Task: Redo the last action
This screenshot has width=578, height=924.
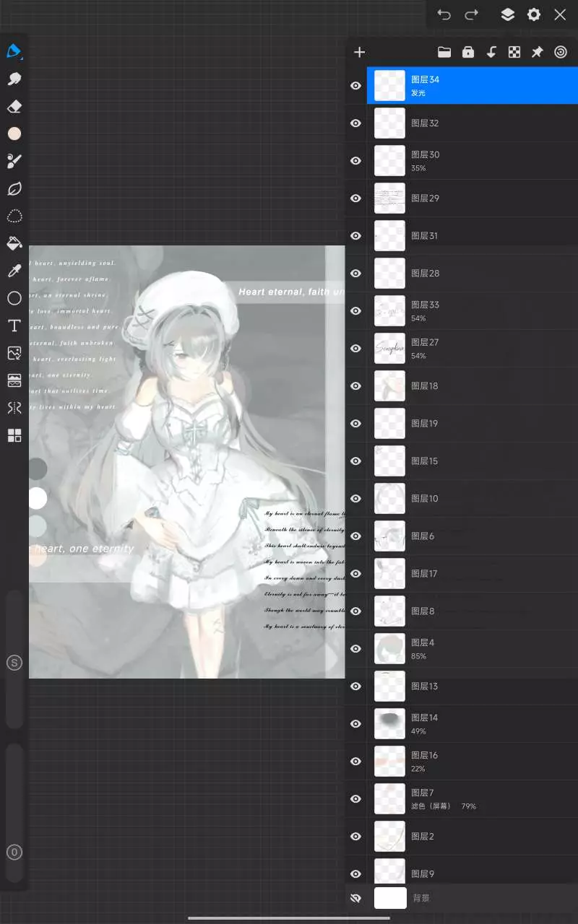Action: [x=472, y=14]
